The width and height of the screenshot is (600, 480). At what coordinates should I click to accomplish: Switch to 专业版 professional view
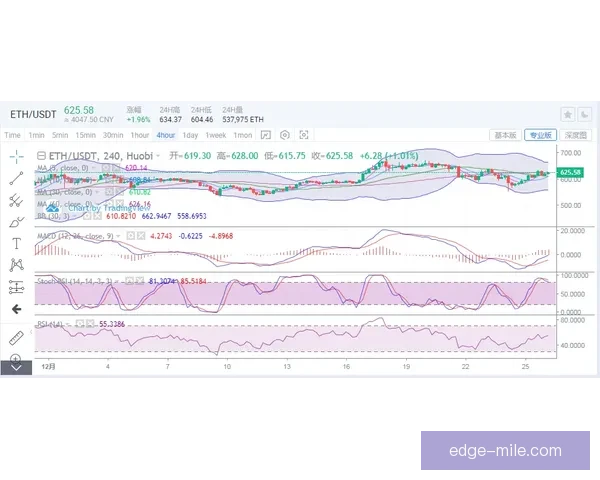pyautogui.click(x=540, y=135)
